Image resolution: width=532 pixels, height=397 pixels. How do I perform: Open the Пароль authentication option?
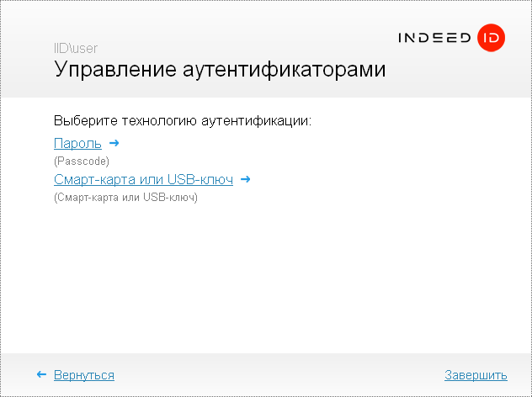point(77,144)
